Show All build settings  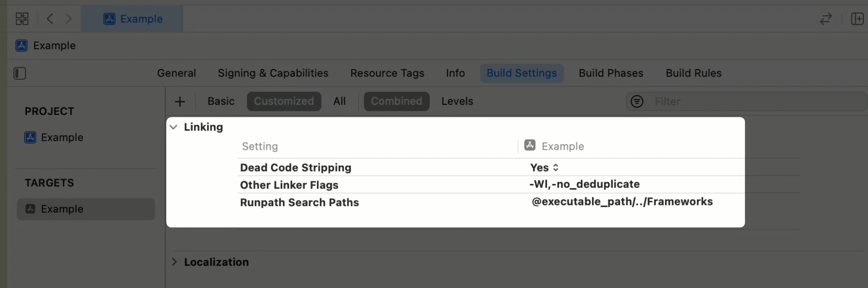[x=340, y=101]
